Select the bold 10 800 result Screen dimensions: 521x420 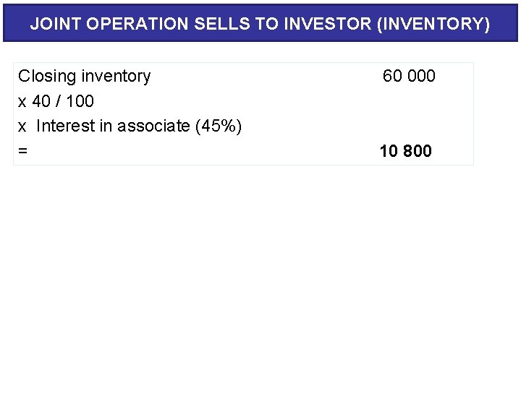pyautogui.click(x=405, y=151)
